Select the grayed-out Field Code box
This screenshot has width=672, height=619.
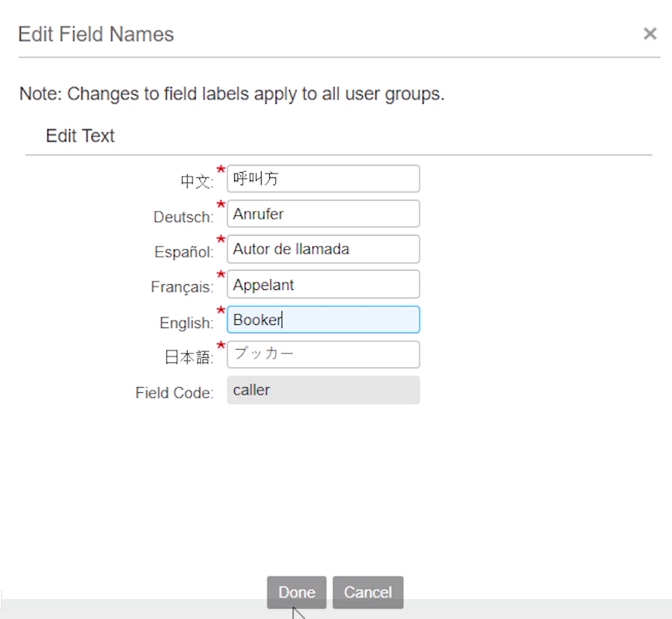point(323,390)
